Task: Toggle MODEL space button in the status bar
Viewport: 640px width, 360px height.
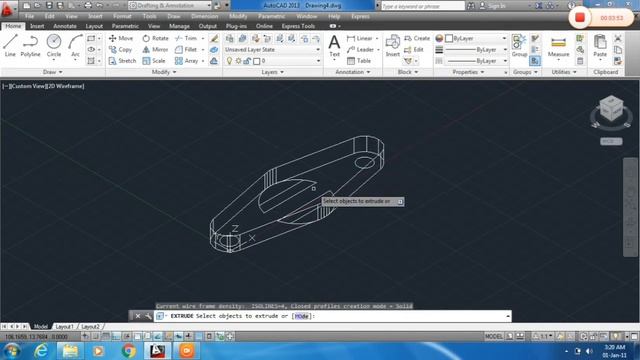Action: 493,336
